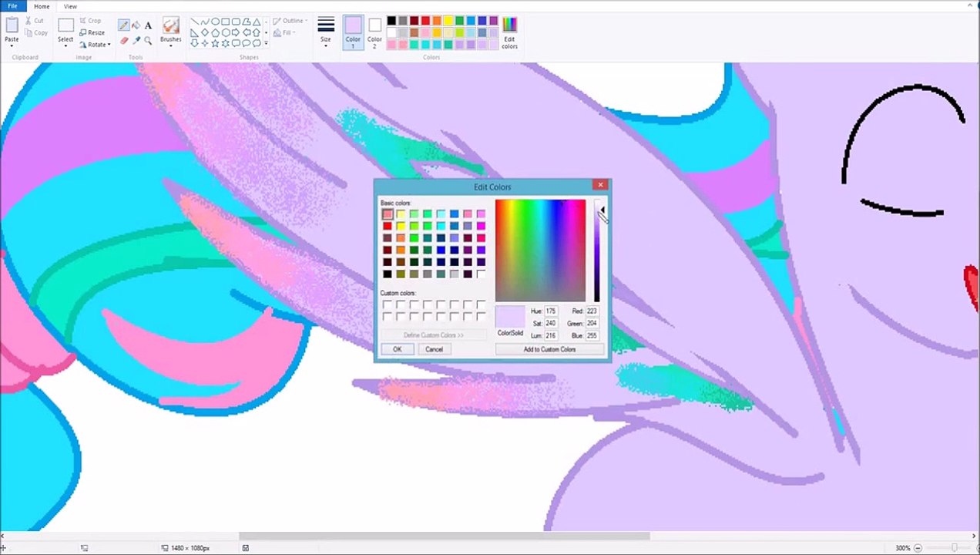Click the horizontal canvas scrollbar

pos(445,536)
